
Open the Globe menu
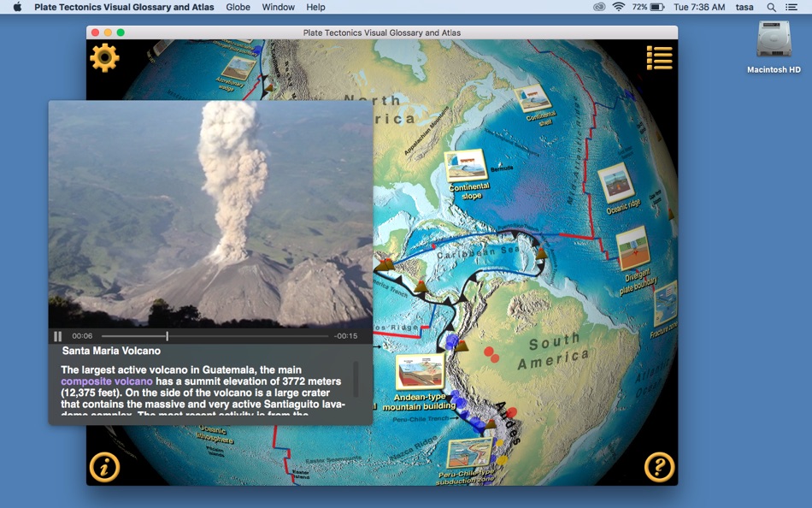[x=238, y=7]
